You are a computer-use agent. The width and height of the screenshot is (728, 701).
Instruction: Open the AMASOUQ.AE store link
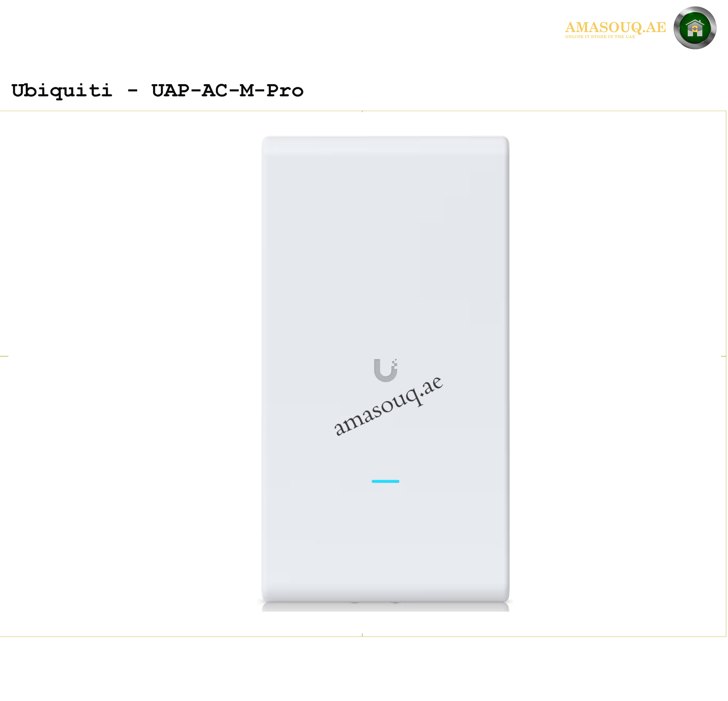coord(615,27)
